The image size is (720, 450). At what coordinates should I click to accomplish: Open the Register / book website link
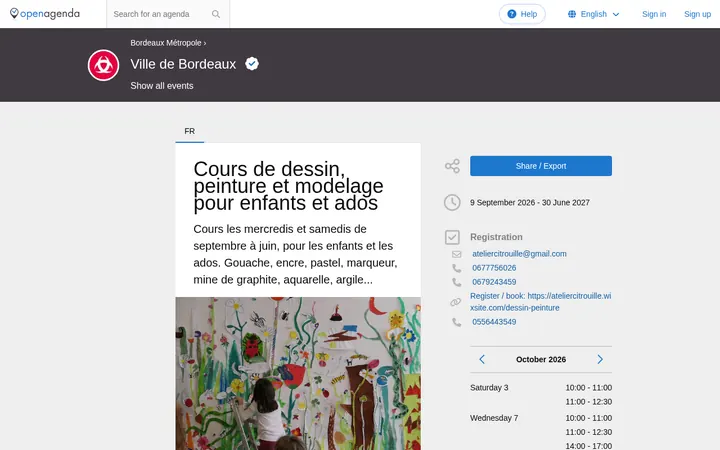pos(540,302)
